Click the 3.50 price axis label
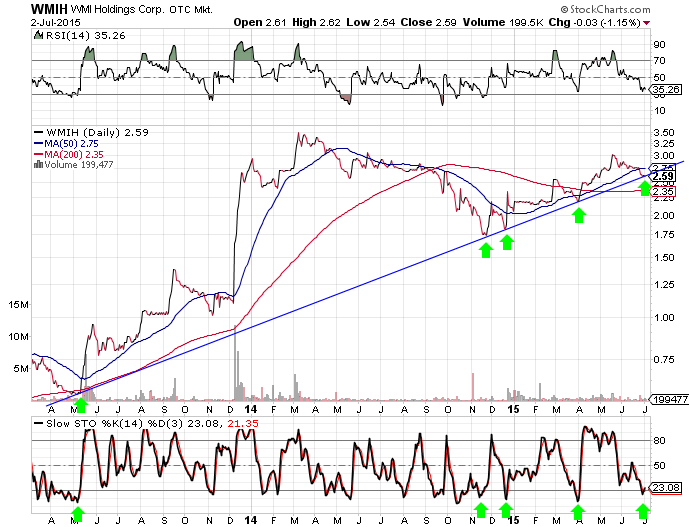The image size is (689, 527). tap(664, 133)
